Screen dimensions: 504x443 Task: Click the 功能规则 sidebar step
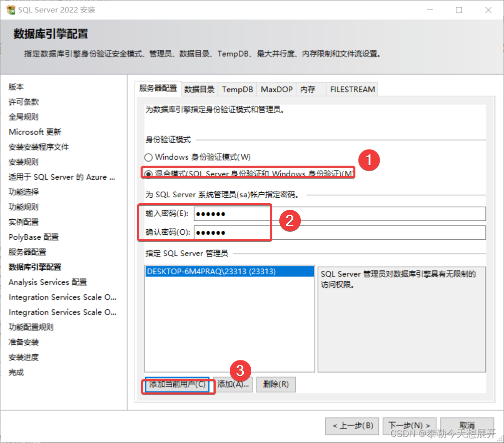[x=24, y=207]
